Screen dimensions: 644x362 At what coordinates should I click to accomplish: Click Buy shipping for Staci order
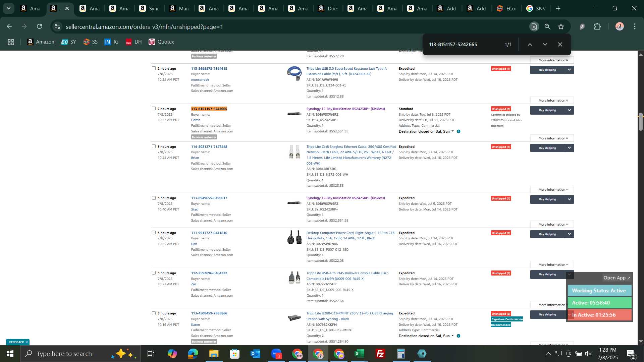547,199
